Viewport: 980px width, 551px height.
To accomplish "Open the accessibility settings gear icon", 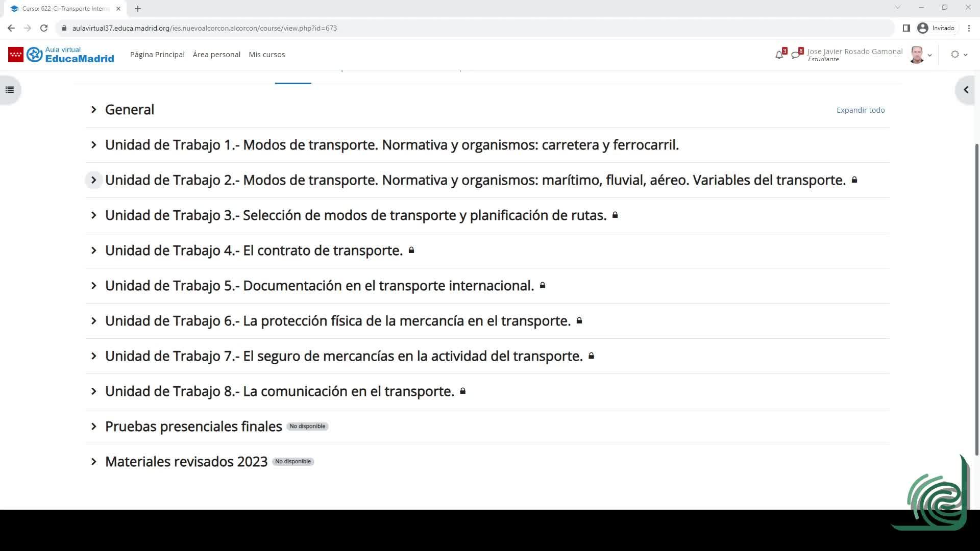I will pos(955,55).
